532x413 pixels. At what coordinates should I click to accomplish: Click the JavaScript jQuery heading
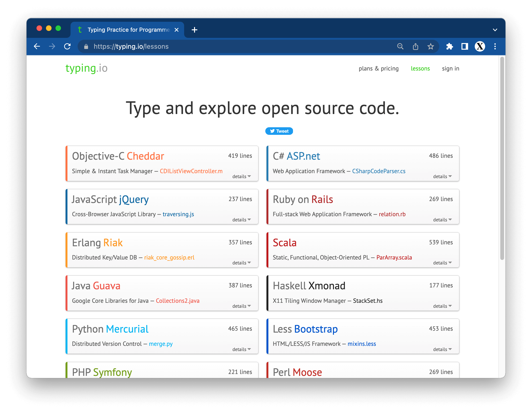[x=110, y=199]
